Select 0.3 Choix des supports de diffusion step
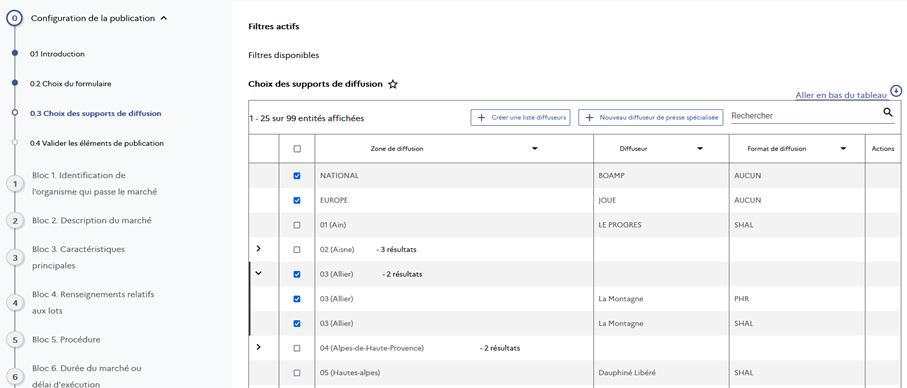Viewport: 907px width, 388px height. pyautogui.click(x=95, y=113)
